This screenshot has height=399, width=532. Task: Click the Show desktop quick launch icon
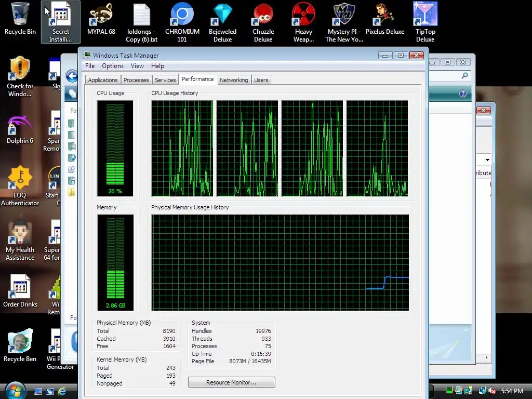tap(37, 391)
